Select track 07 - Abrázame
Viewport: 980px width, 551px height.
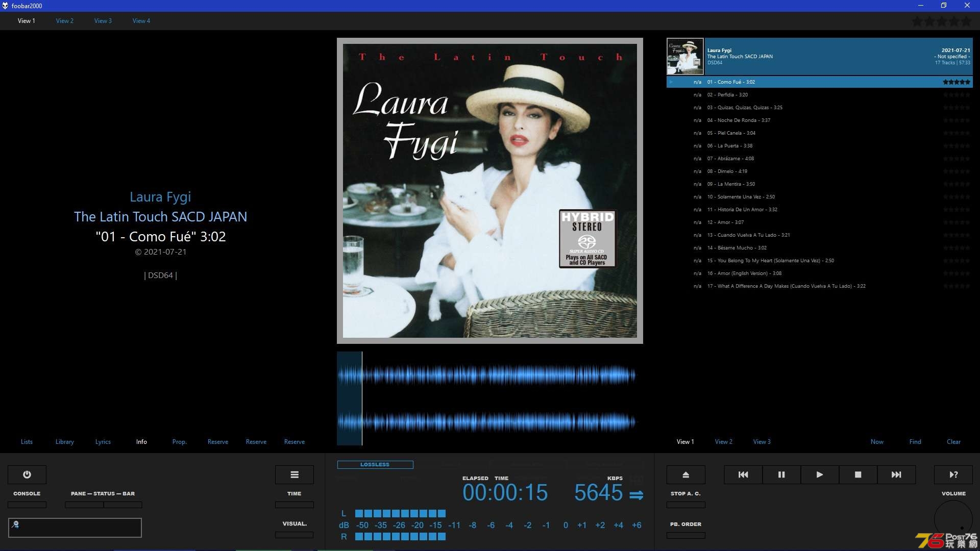tap(820, 159)
